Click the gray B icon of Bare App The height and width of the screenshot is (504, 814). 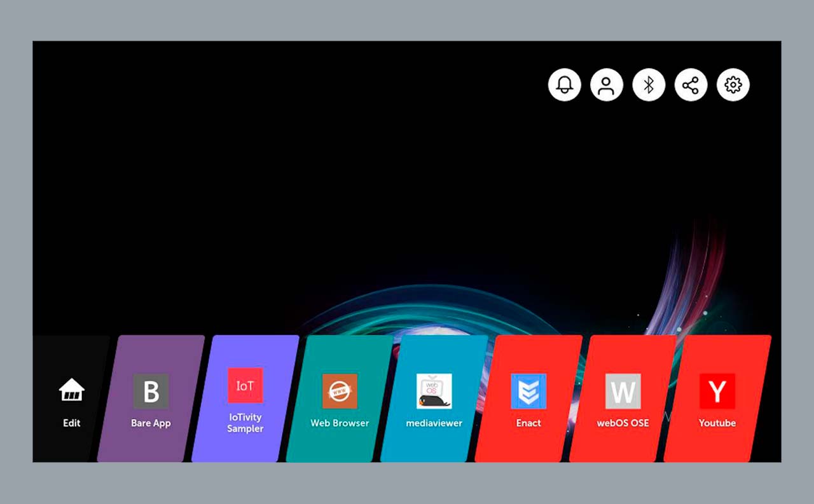[x=151, y=391]
